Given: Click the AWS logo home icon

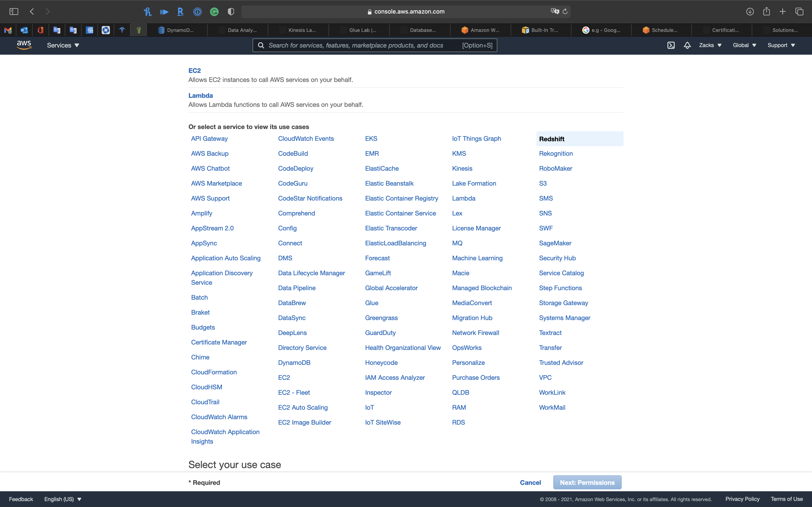Looking at the screenshot, I should [24, 45].
